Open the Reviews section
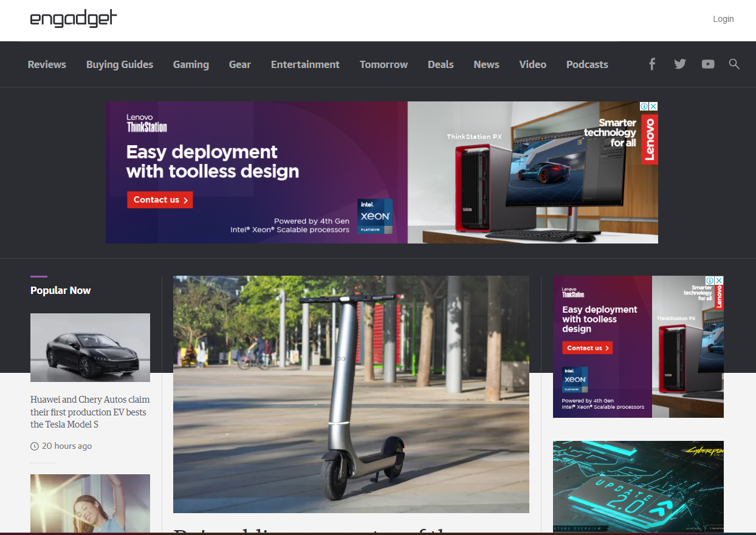This screenshot has height=535, width=756. tap(47, 64)
